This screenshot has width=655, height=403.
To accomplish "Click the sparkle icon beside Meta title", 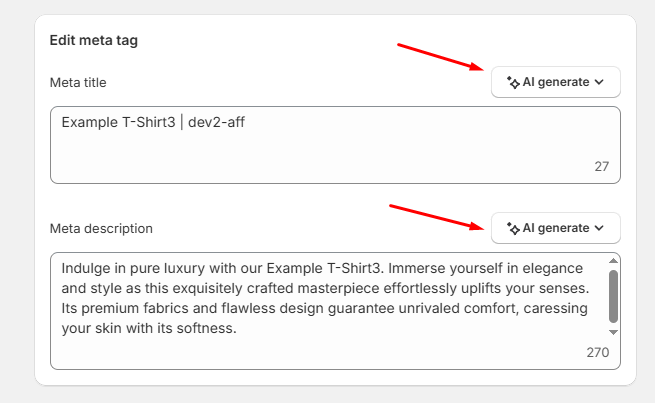I will coord(513,82).
